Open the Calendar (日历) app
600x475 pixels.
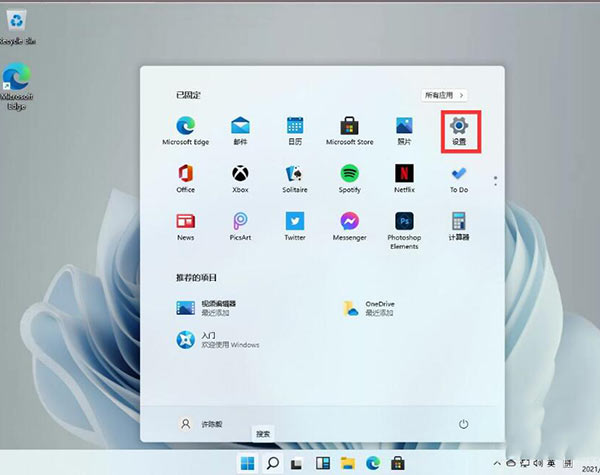(x=295, y=131)
